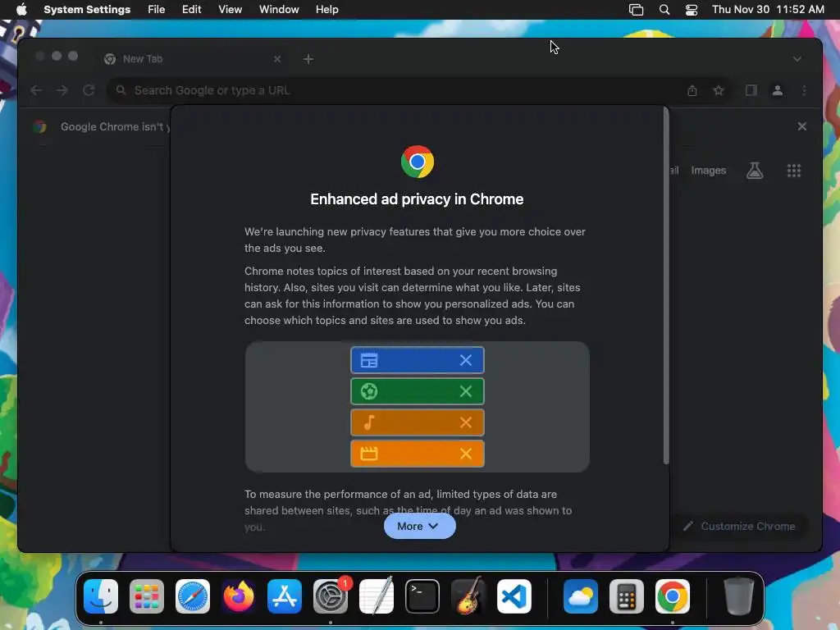Click the share icon in the address bar
840x630 pixels.
(692, 90)
